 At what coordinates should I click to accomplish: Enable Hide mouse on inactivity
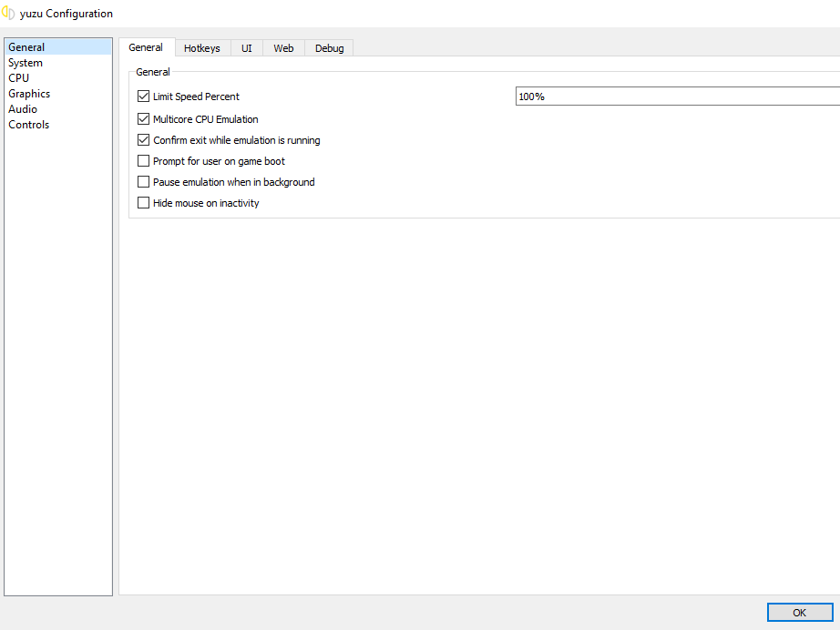click(143, 203)
